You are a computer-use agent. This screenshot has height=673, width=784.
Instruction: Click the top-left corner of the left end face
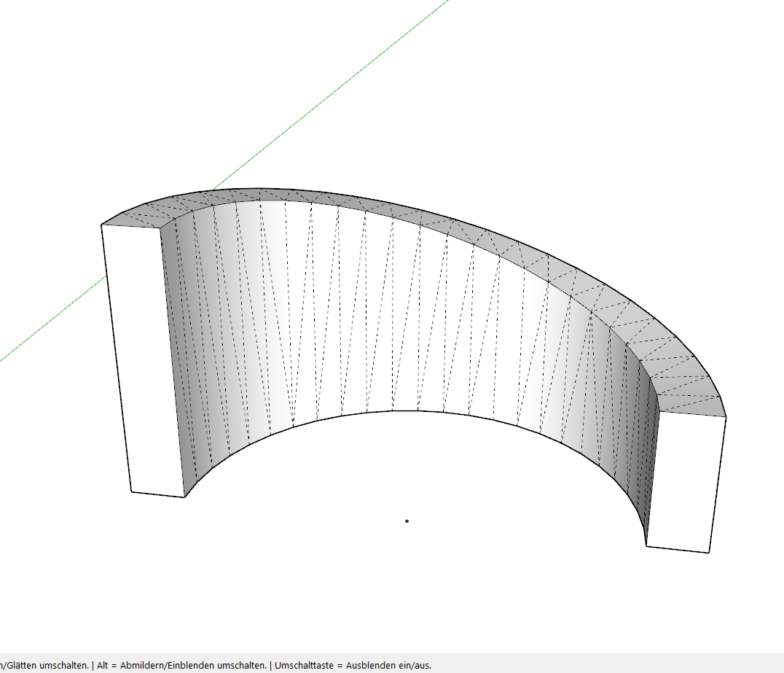tap(101, 225)
